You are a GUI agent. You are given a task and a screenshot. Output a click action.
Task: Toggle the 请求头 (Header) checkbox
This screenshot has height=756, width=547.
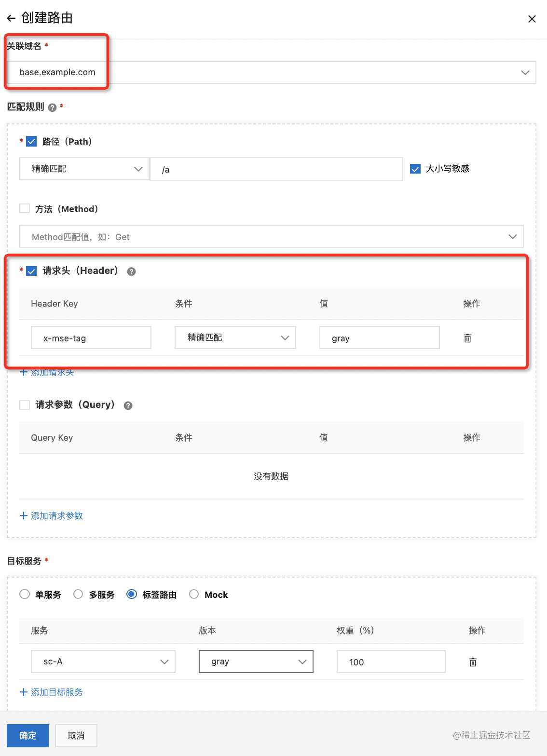31,271
